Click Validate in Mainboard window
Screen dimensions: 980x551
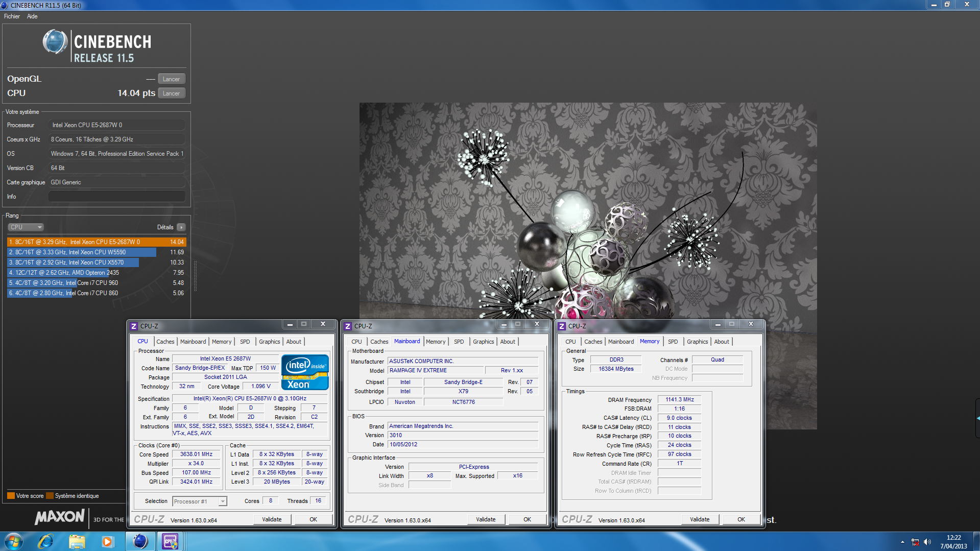click(x=486, y=519)
